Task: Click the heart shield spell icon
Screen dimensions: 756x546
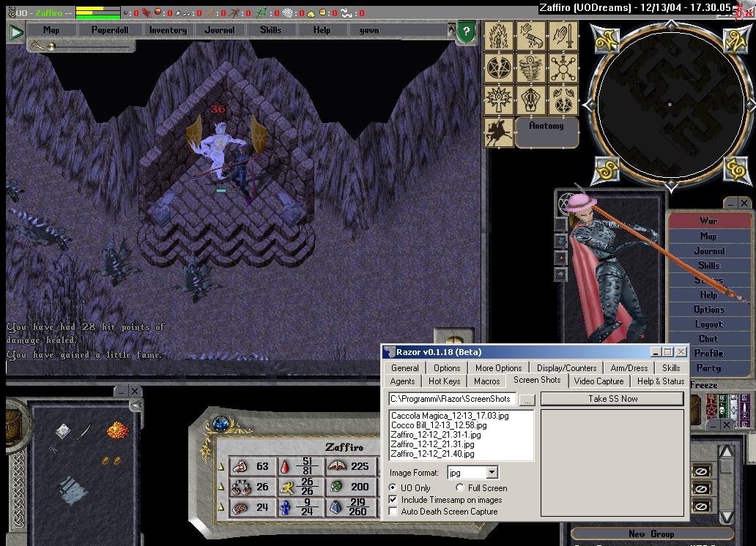Action: coord(530,100)
